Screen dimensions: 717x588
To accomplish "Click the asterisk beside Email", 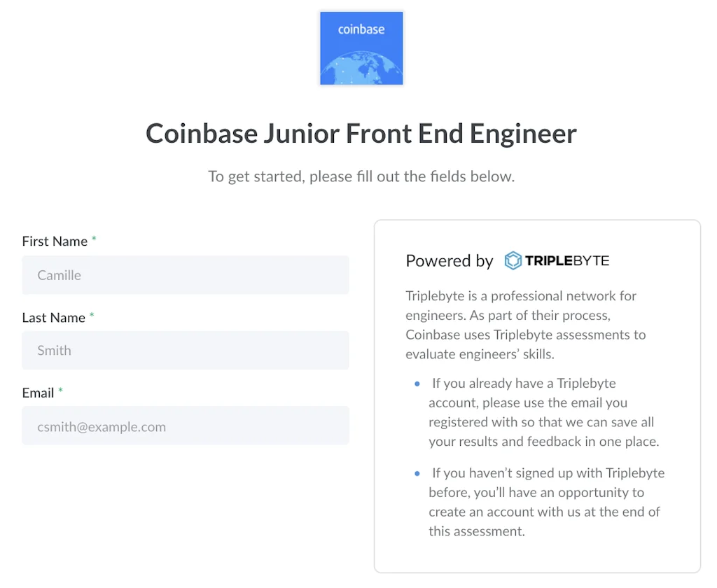I will pyautogui.click(x=61, y=391).
